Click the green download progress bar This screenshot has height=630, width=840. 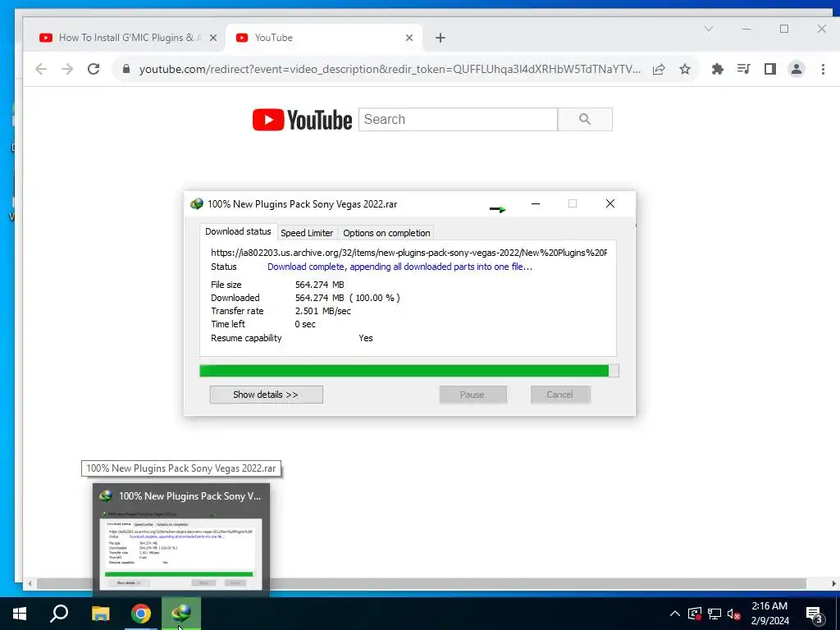coord(409,371)
